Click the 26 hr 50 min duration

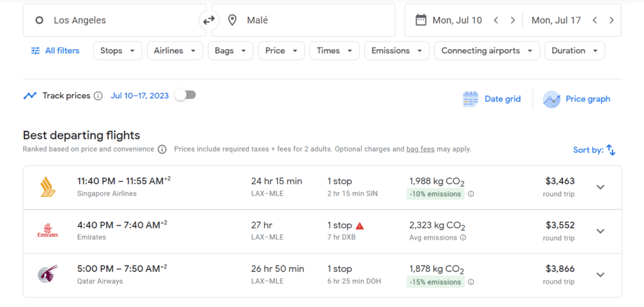(277, 269)
